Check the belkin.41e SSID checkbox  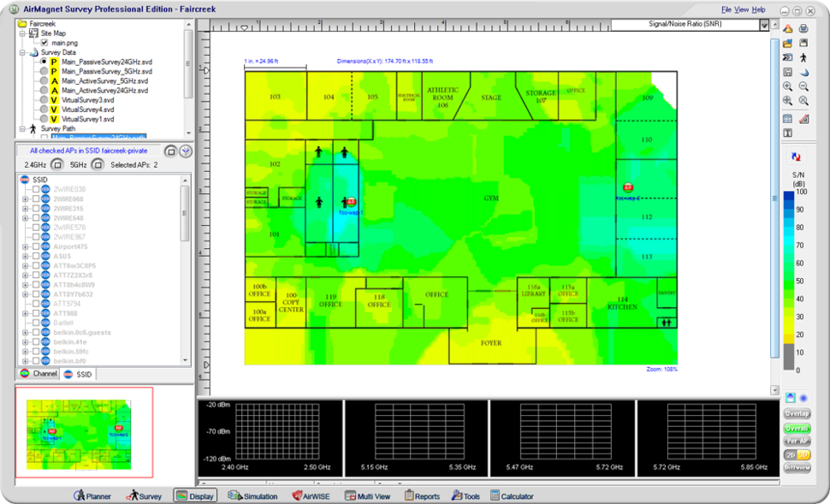point(36,342)
